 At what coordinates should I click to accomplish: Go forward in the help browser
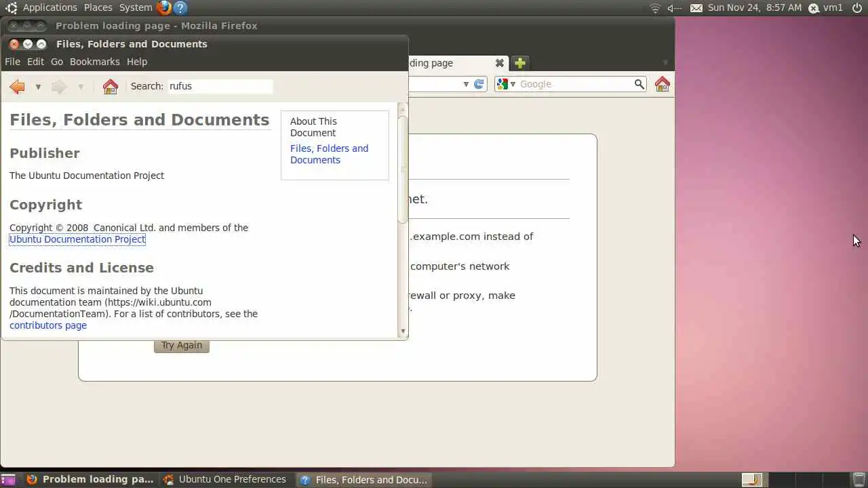59,86
